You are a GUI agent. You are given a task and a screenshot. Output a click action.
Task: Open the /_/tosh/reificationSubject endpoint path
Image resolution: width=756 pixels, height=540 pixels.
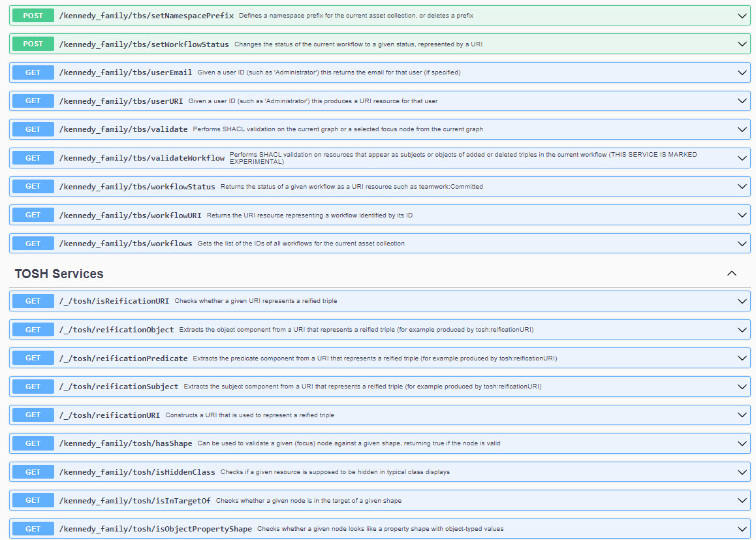coord(118,387)
